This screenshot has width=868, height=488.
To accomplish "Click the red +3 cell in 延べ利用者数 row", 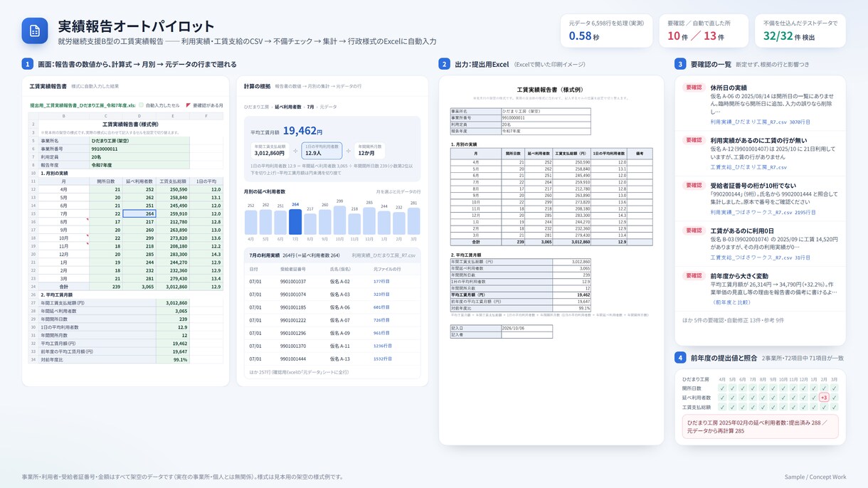I will (823, 398).
